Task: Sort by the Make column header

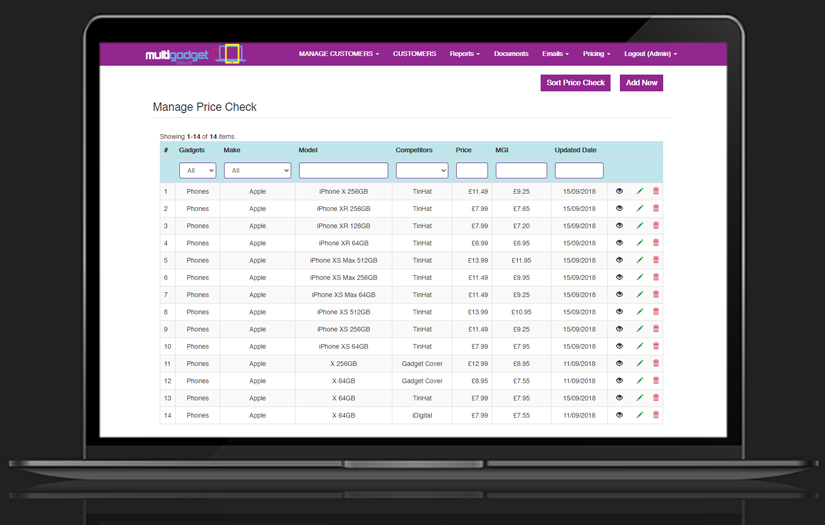Action: [232, 150]
